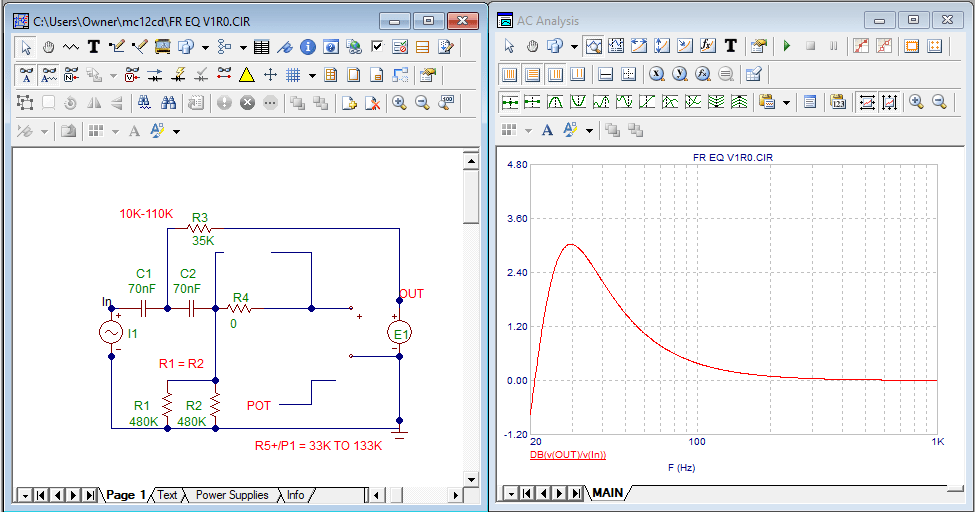Open the text style dropdown in schematic bottom toolbar

pyautogui.click(x=177, y=131)
